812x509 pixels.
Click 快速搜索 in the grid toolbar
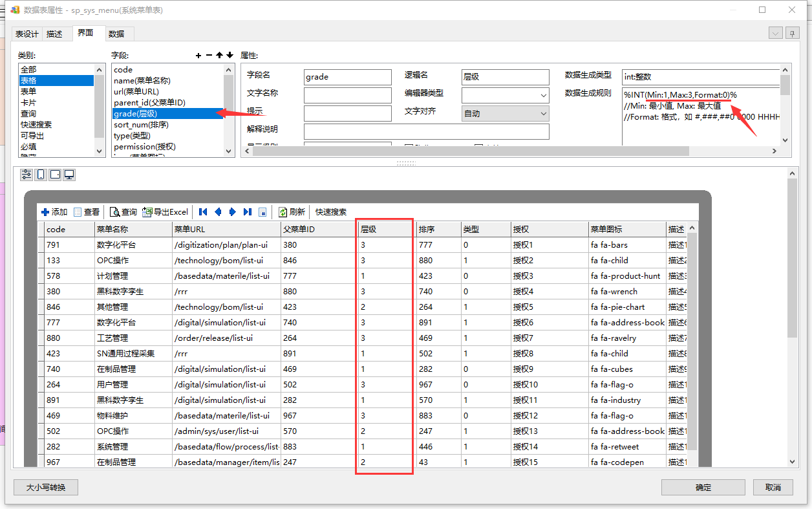(x=331, y=212)
